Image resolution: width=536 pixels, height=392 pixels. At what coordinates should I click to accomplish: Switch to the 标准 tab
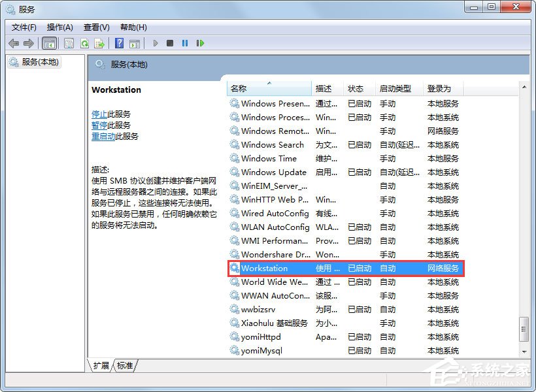pos(124,366)
